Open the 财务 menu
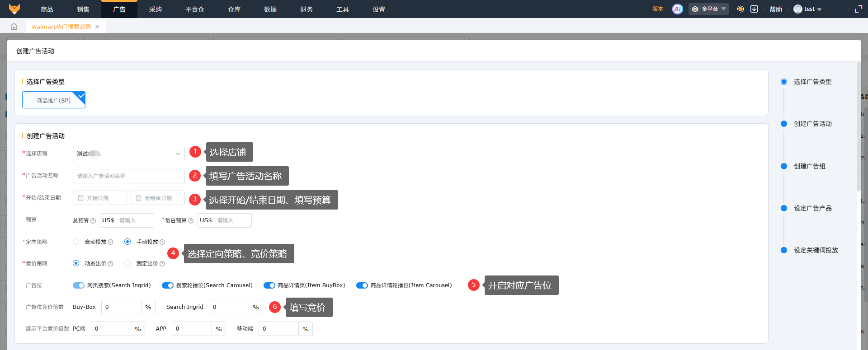Screen dimensions: 868x350 coord(307,9)
